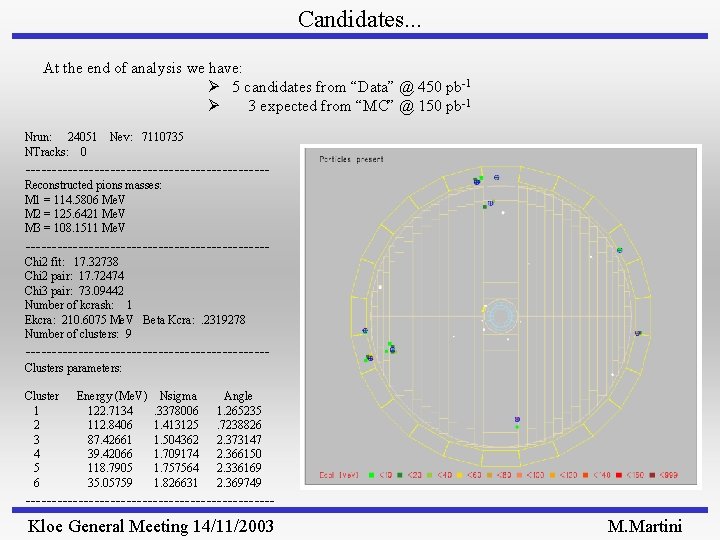Image resolution: width=720 pixels, height=540 pixels.
Task: Click the Angle value .7238826
Action: tap(239, 425)
